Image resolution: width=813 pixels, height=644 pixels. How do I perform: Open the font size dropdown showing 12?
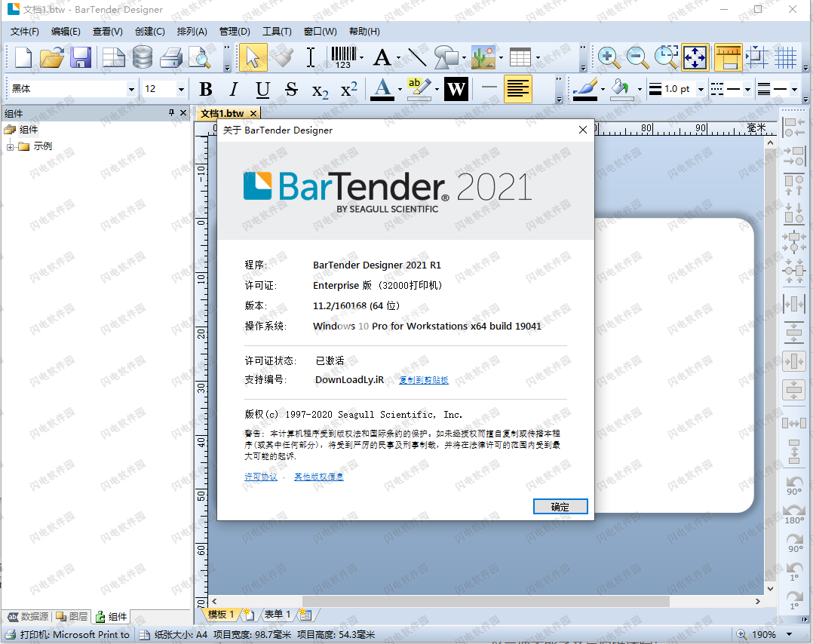click(x=181, y=89)
